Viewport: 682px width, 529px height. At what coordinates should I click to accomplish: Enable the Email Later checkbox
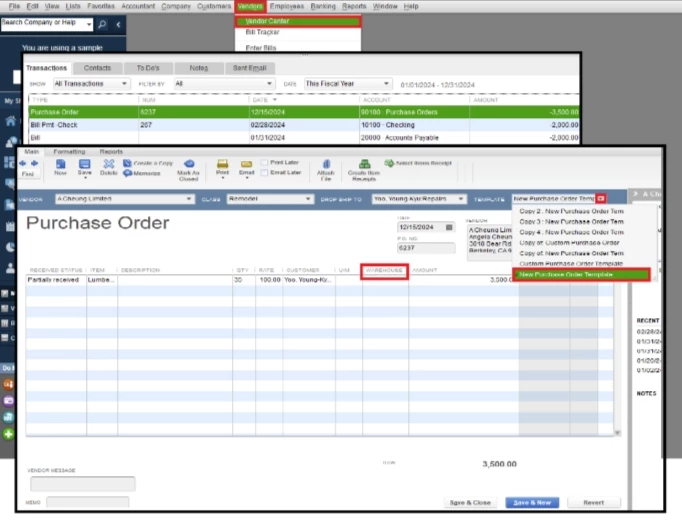coord(264,173)
